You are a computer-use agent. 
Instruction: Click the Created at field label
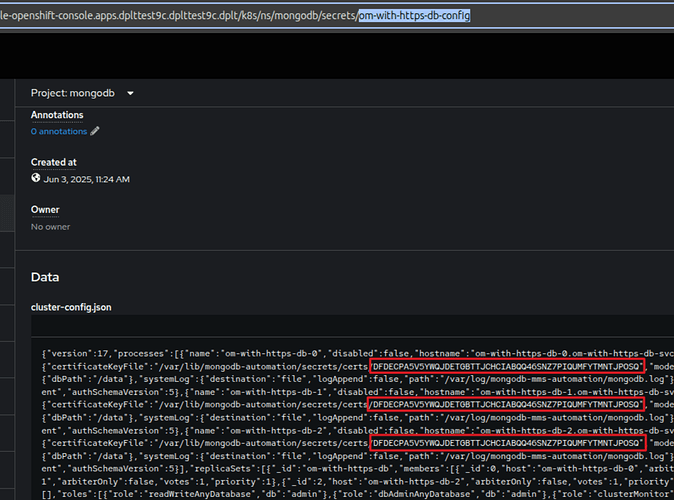[54, 162]
